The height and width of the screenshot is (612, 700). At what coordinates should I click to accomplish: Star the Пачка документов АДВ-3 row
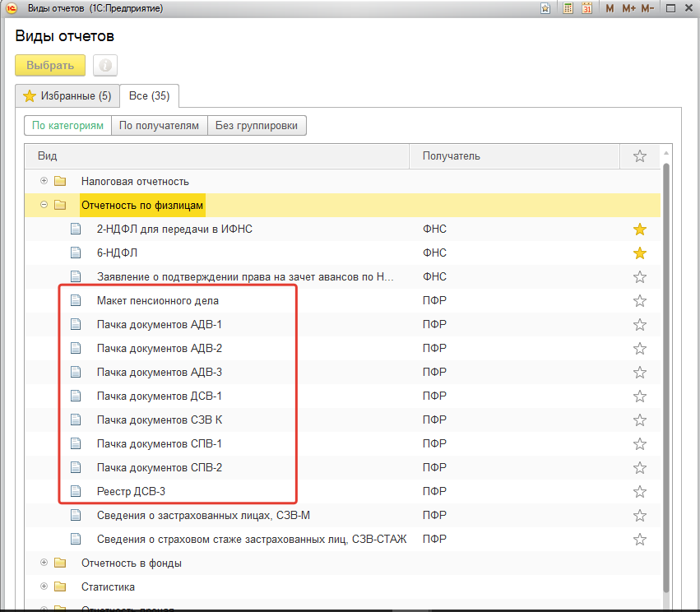640,373
